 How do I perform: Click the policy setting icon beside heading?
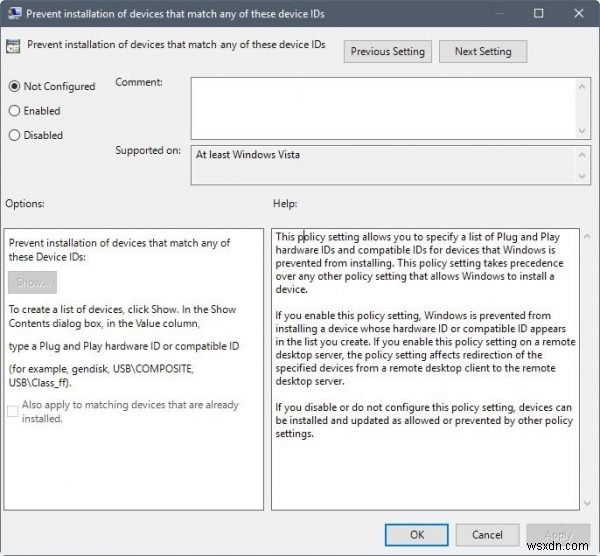(x=13, y=46)
